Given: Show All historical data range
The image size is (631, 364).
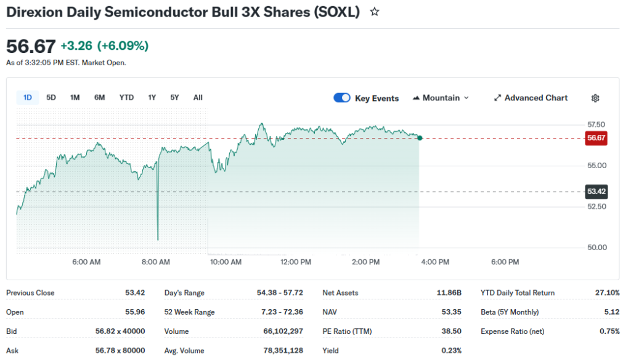Looking at the screenshot, I should pos(198,97).
